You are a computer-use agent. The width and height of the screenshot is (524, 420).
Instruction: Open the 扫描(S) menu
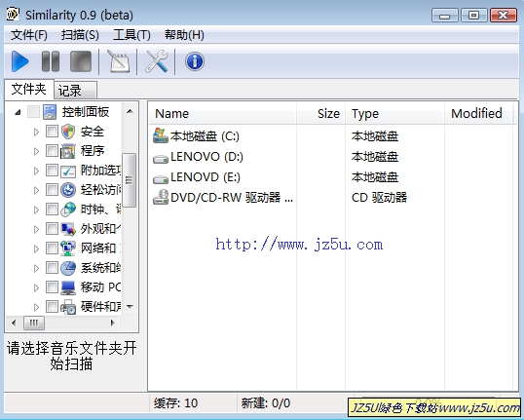coord(80,35)
